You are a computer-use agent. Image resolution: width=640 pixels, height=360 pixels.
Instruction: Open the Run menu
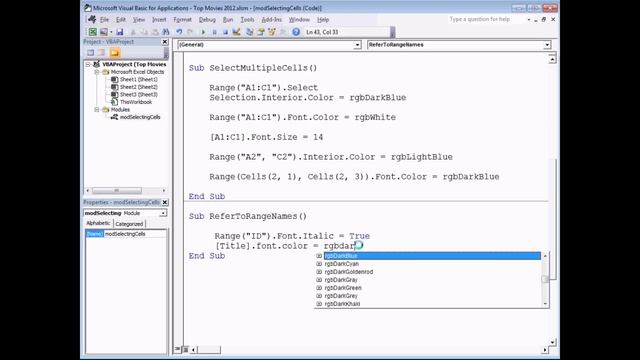click(x=228, y=20)
